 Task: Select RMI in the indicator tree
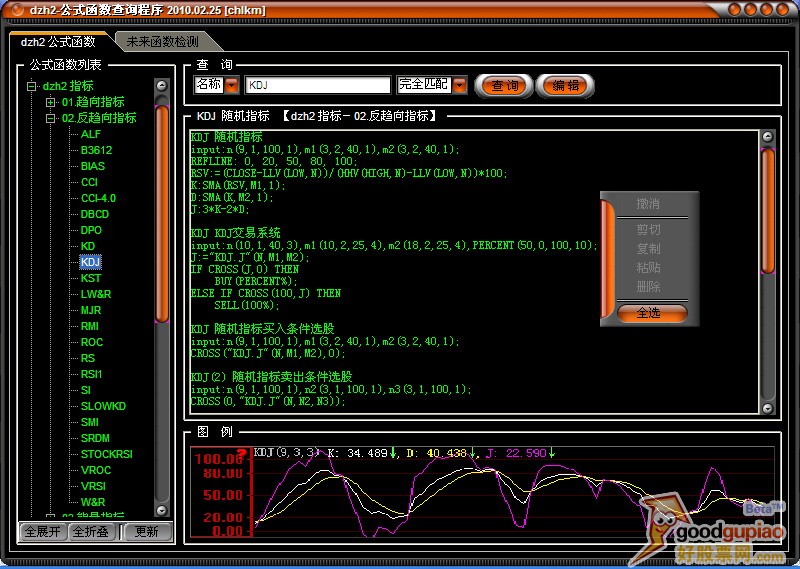90,326
